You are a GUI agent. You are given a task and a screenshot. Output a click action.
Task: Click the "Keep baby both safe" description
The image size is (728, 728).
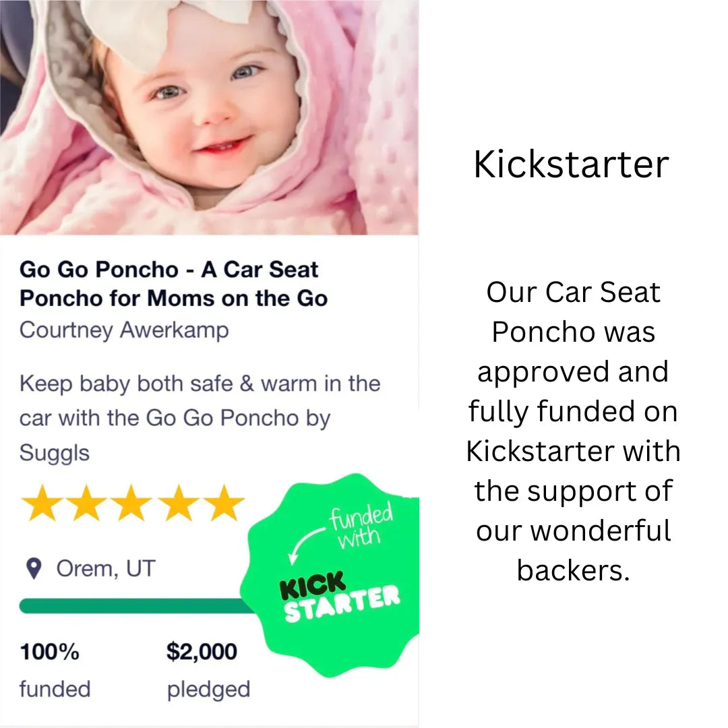(200, 418)
